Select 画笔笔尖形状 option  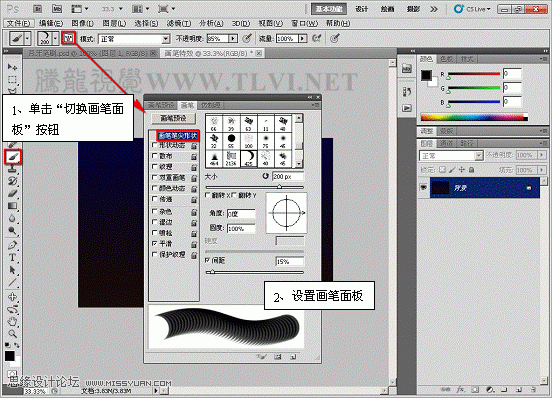pyautogui.click(x=178, y=135)
